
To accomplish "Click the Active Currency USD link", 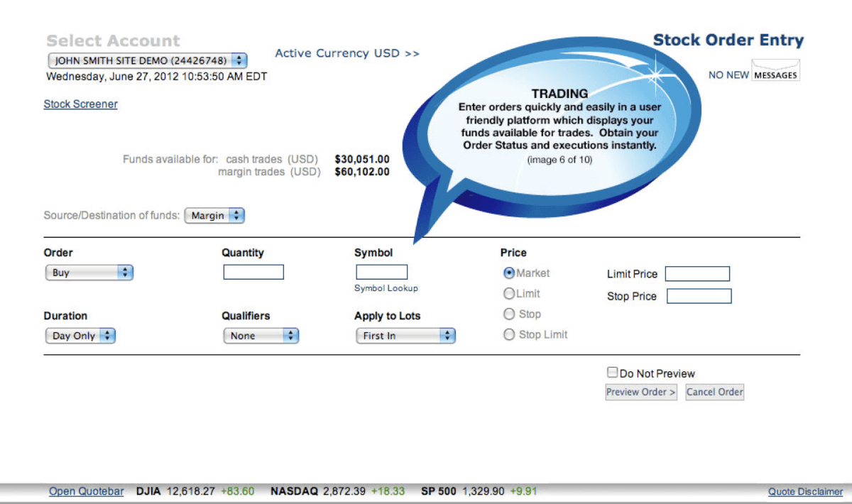I will pyautogui.click(x=346, y=53).
